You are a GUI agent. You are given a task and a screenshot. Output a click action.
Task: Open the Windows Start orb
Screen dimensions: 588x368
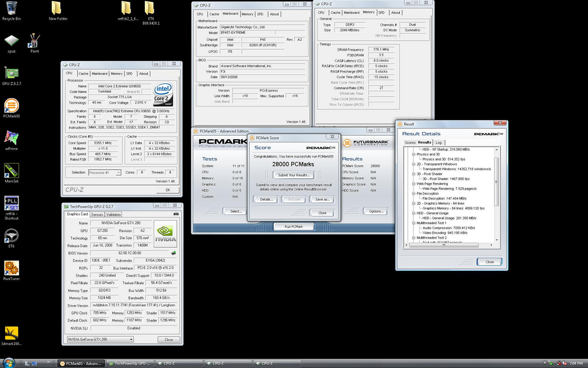click(x=8, y=363)
